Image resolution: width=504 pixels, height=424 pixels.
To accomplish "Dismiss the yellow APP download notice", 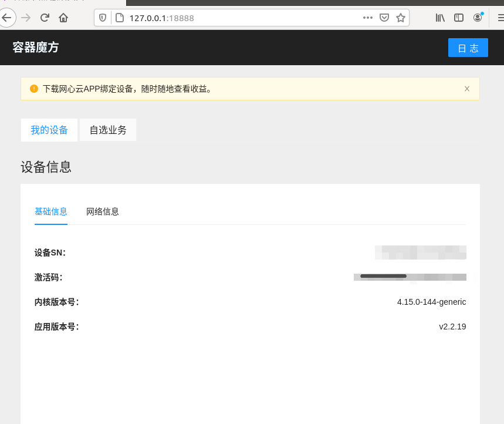I will coord(467,89).
